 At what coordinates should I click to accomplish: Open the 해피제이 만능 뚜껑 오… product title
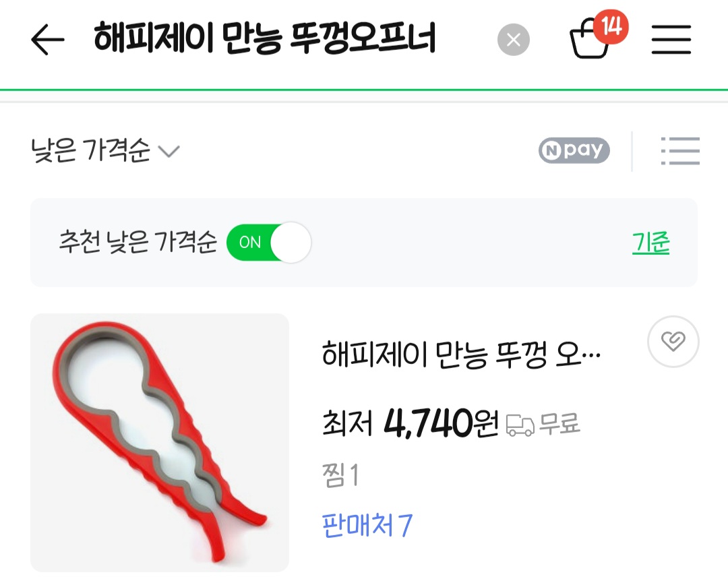coord(461,355)
